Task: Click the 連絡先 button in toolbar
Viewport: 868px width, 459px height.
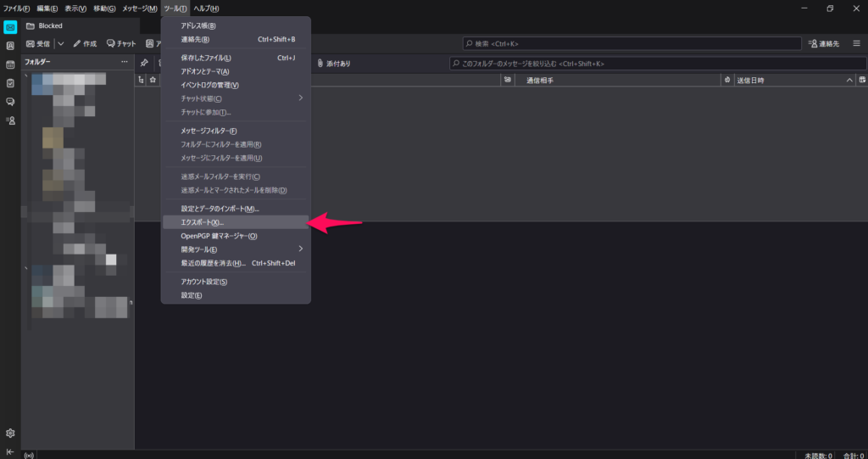Action: point(824,43)
